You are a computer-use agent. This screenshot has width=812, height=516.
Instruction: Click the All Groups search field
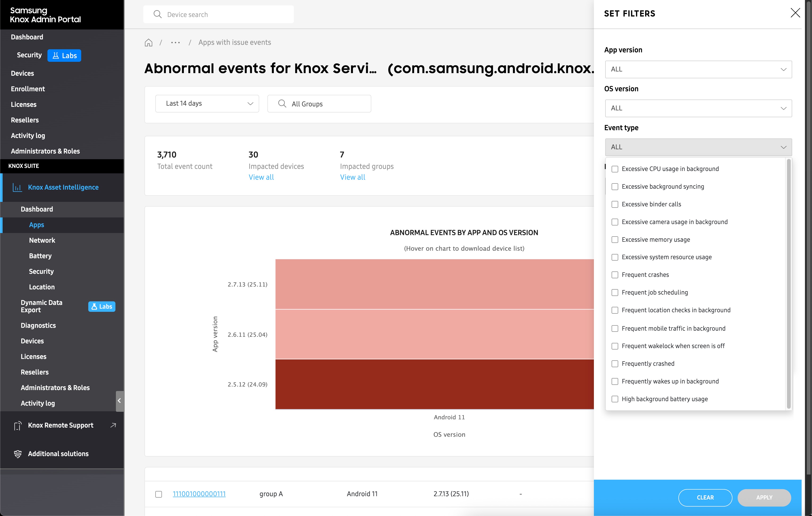319,103
